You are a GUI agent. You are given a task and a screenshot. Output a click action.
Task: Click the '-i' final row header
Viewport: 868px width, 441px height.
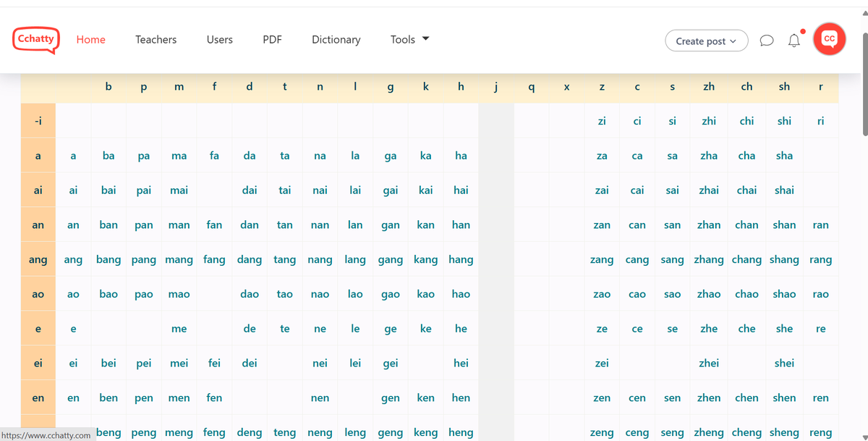[38, 121]
